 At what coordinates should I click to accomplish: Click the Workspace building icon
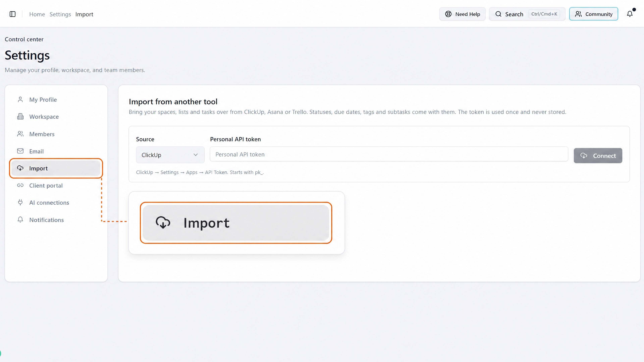(x=20, y=116)
